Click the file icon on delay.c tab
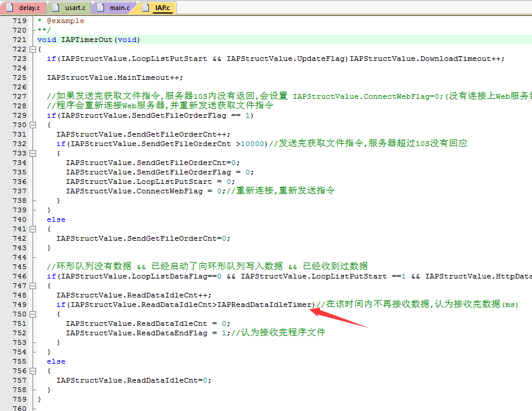 pos(10,8)
